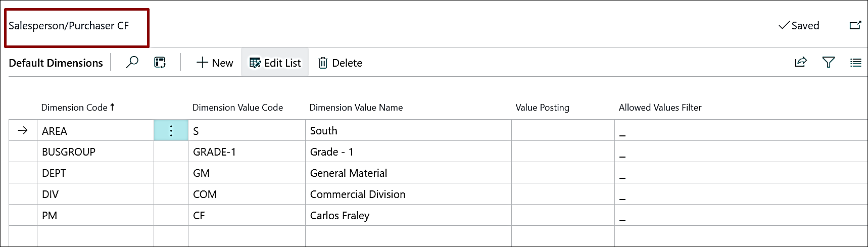This screenshot has height=247, width=868.
Task: Click the Delete trash can icon
Action: coord(323,63)
